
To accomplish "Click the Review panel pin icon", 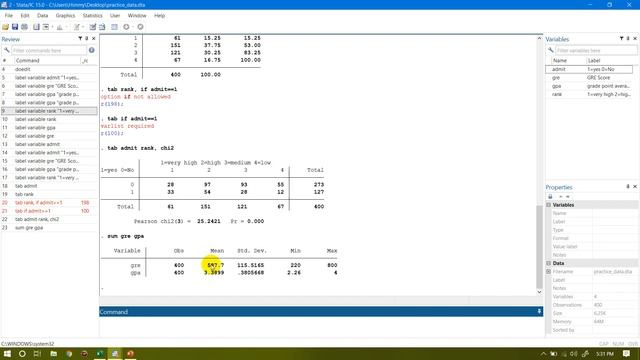I will [x=87, y=38].
